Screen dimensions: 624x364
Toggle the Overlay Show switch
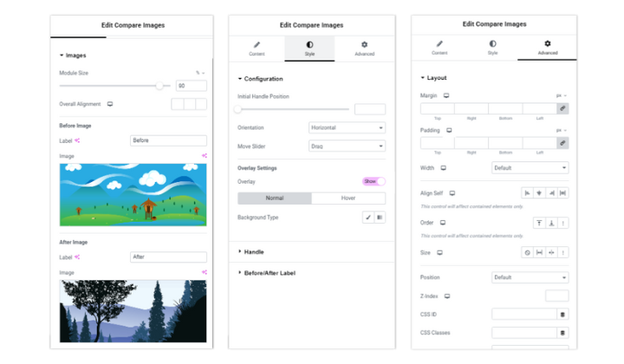point(374,181)
